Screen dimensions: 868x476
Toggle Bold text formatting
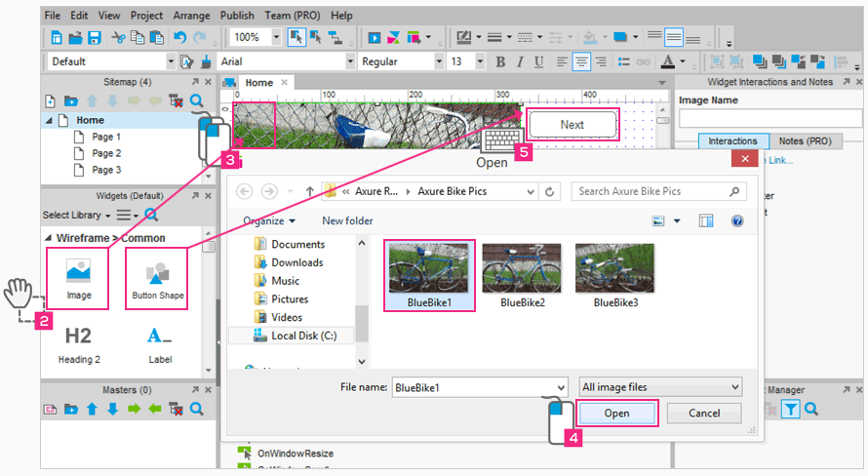[499, 62]
